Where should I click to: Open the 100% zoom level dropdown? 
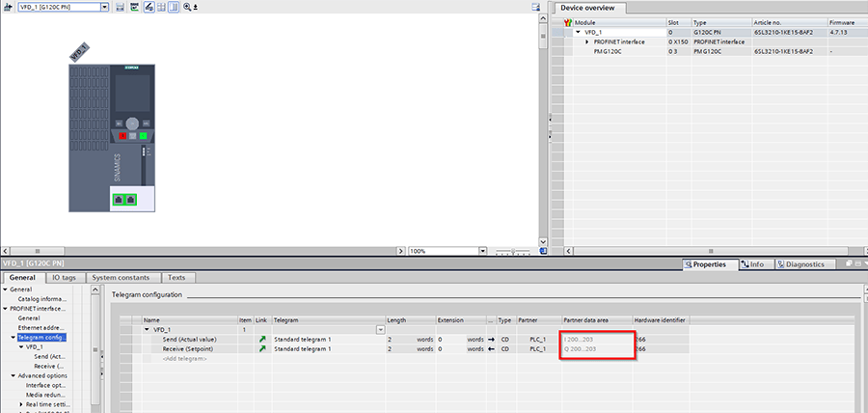click(x=483, y=251)
